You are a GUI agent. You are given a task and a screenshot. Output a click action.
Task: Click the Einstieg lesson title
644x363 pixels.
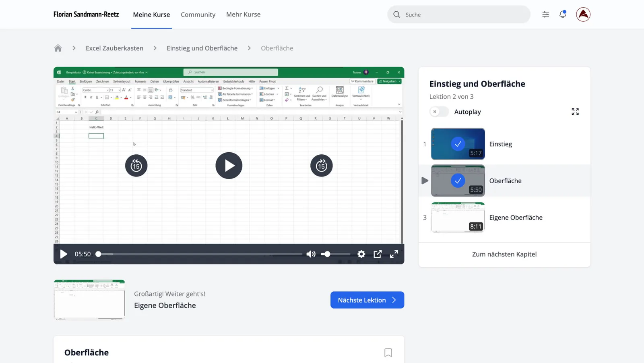(x=501, y=144)
